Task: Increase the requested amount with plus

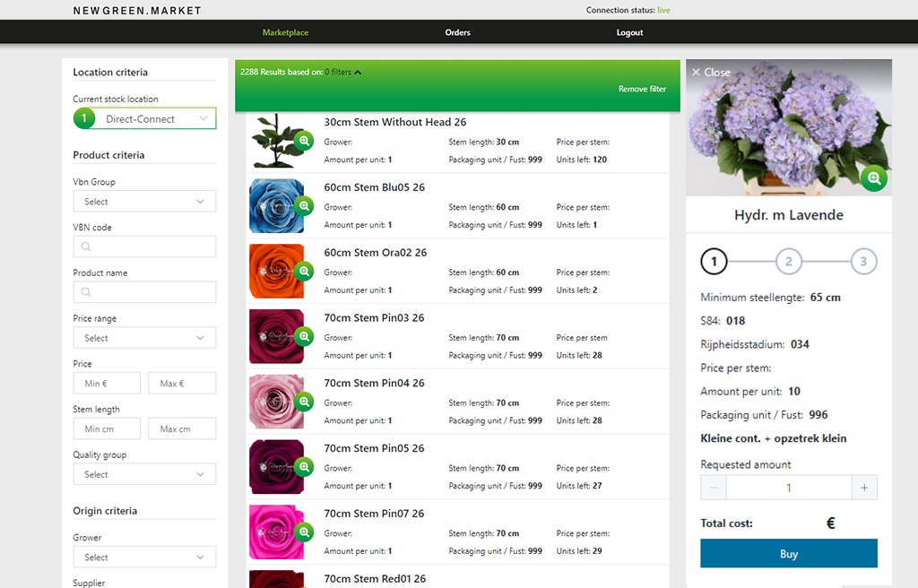Action: click(x=864, y=488)
